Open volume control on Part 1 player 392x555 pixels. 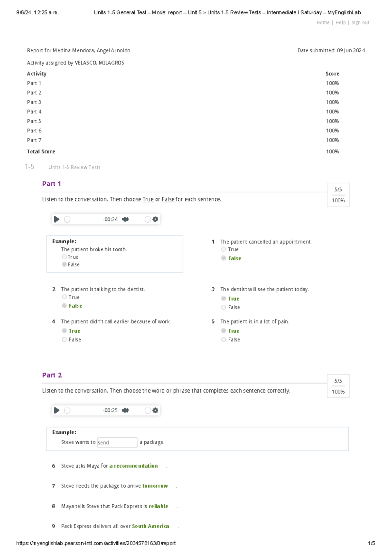pyautogui.click(x=126, y=219)
